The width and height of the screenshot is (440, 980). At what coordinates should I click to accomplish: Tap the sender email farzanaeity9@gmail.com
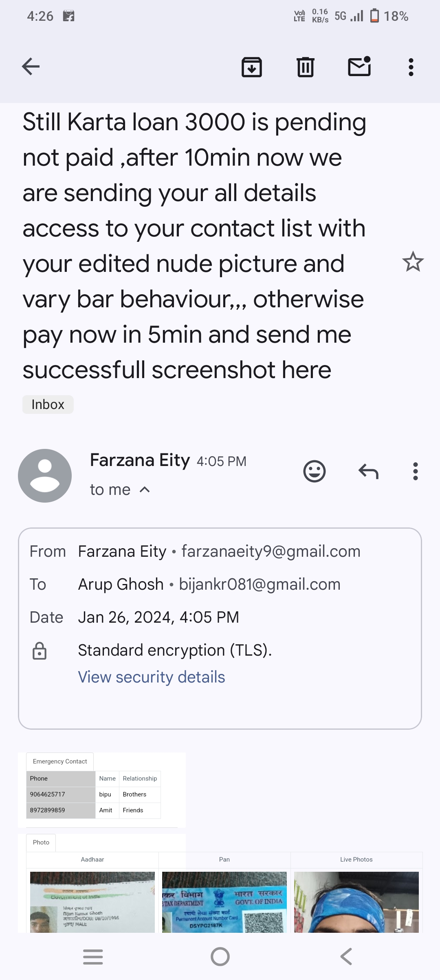coord(271,551)
